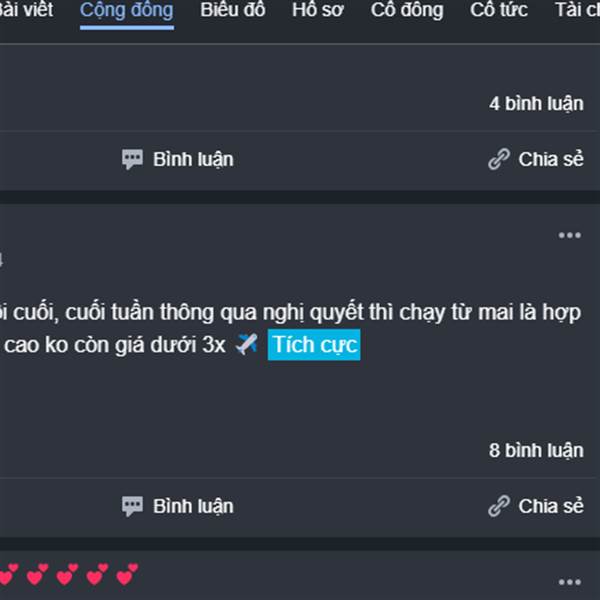Open the Bài viết tab

(x=26, y=10)
